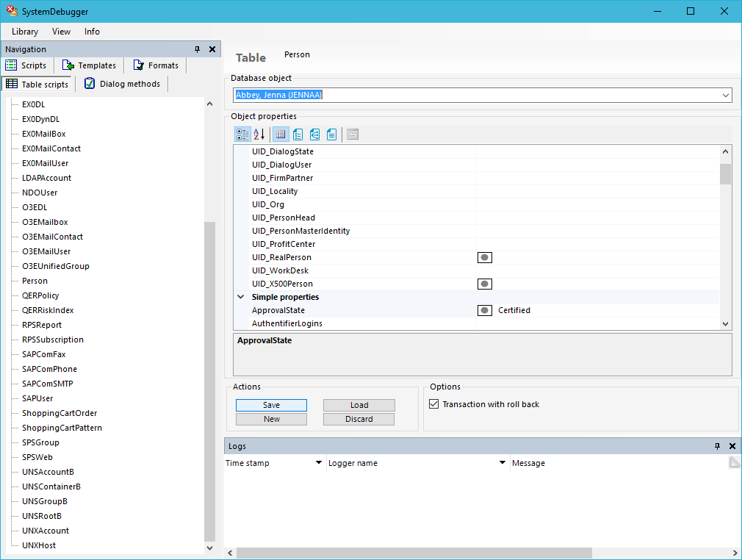Click the properties grid scroll-down arrow
This screenshot has height=560, width=742.
[725, 324]
